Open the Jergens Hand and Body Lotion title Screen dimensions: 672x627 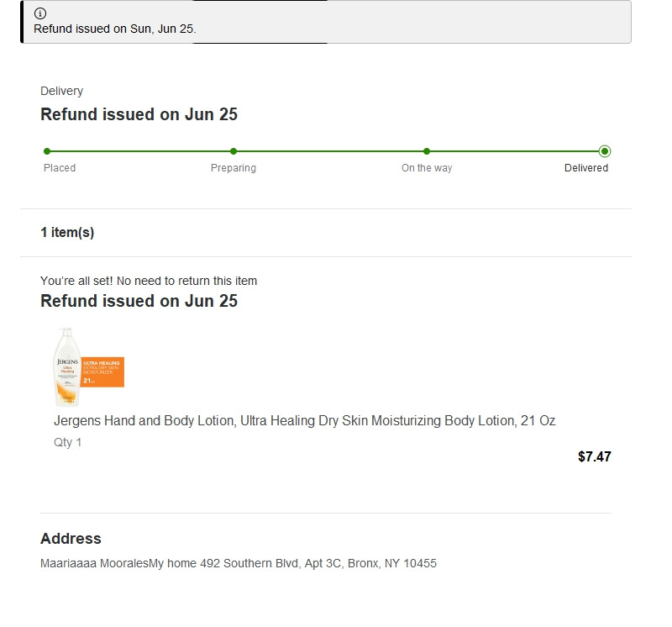click(x=305, y=421)
